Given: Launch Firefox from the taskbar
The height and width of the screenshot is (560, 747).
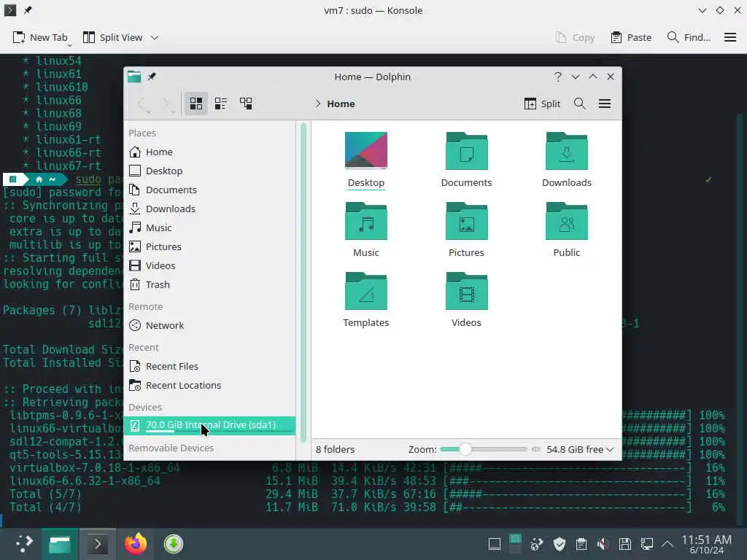Looking at the screenshot, I should (x=136, y=544).
